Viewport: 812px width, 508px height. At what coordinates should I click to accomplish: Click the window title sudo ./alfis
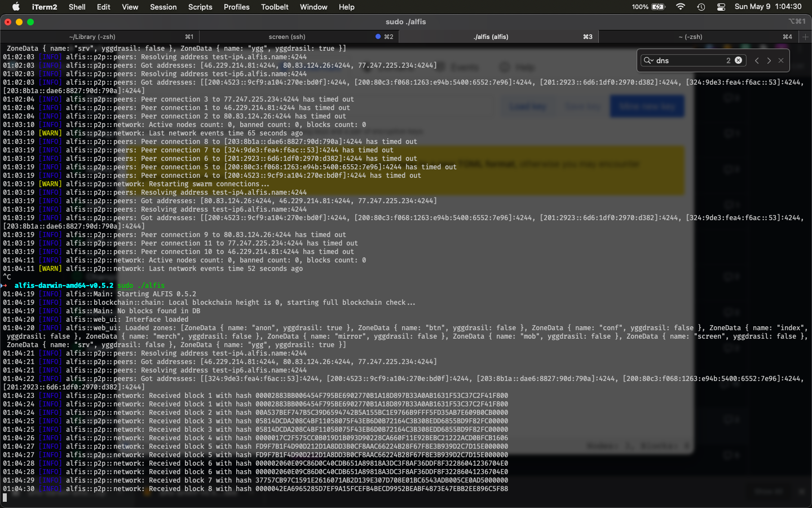coord(406,22)
